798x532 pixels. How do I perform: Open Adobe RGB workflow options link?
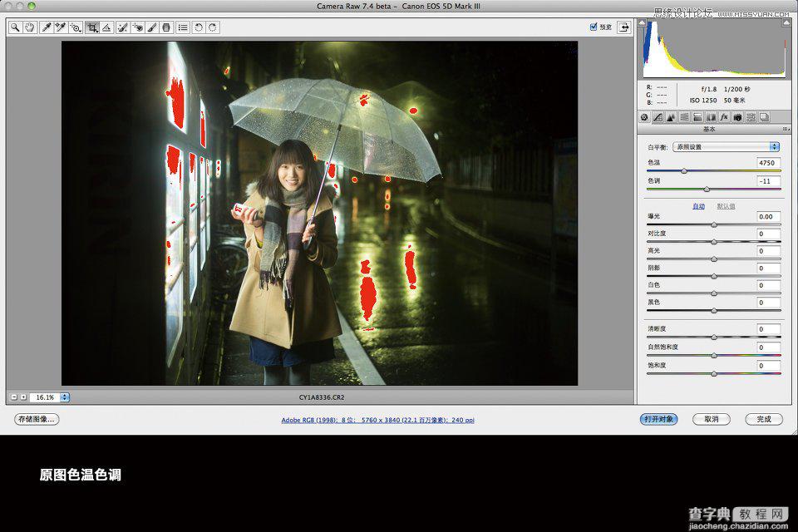(377, 420)
